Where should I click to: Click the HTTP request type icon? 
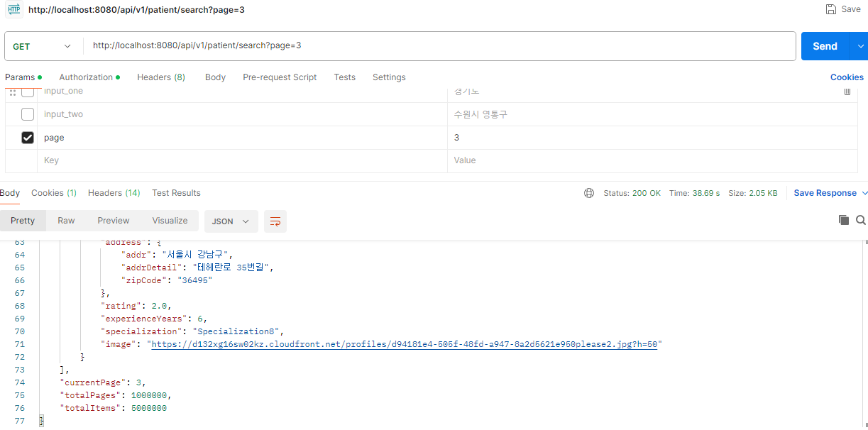pyautogui.click(x=14, y=9)
